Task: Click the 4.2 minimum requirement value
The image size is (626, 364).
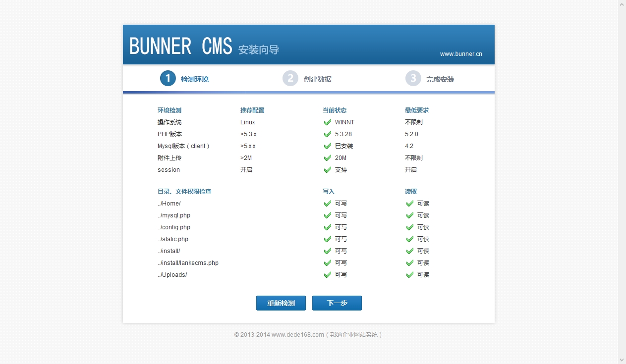Action: click(x=409, y=146)
